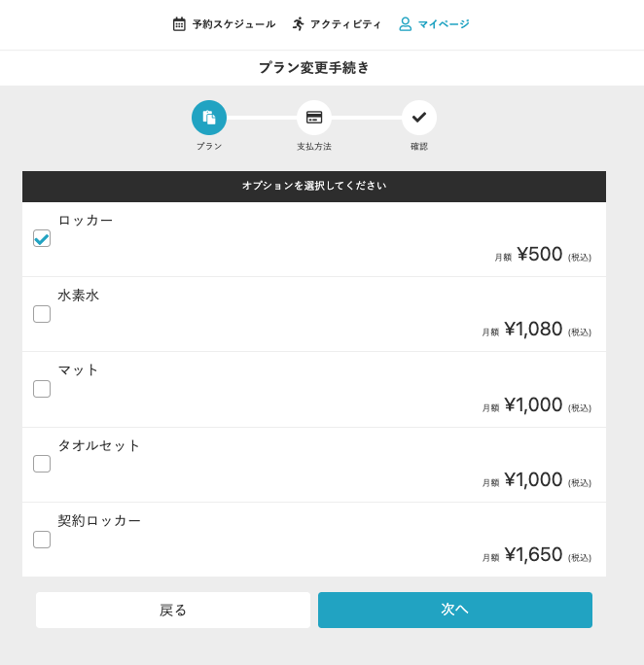The height and width of the screenshot is (665, 644).
Task: Click the checkmark 確認 step icon
Action: (x=419, y=118)
